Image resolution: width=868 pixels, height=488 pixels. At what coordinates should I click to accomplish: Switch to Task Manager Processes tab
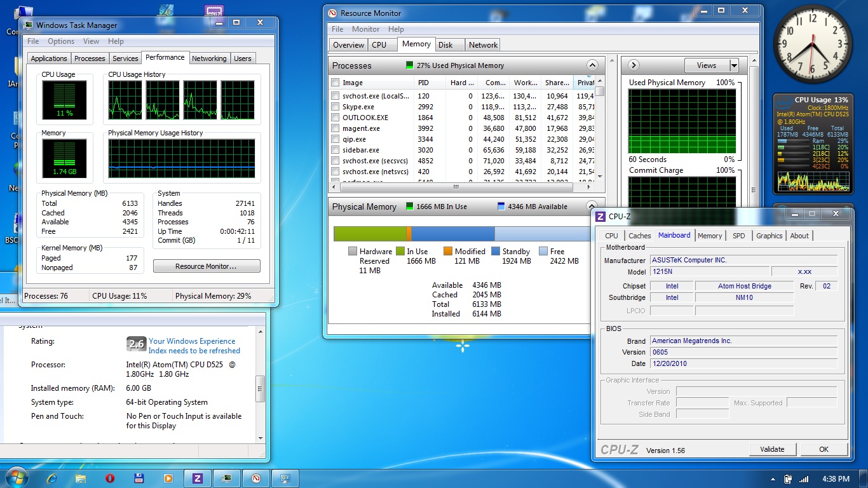pos(90,58)
